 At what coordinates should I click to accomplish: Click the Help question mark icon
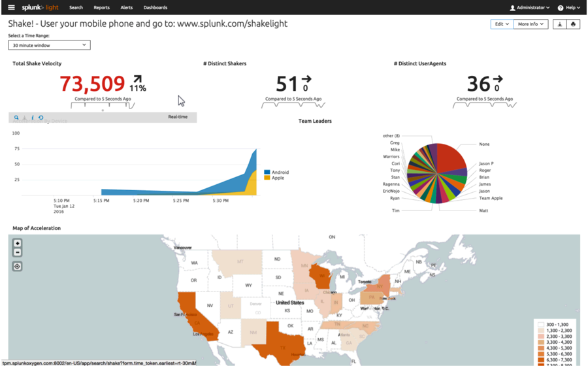point(561,8)
